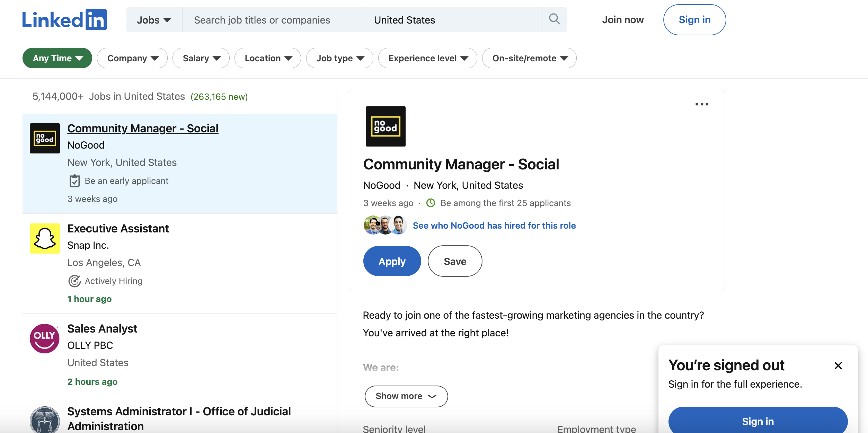Click the Actively Hiring target icon
Viewport: 868px width, 433px height.
point(74,281)
